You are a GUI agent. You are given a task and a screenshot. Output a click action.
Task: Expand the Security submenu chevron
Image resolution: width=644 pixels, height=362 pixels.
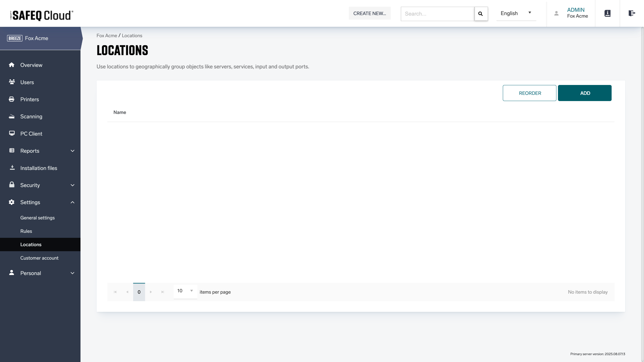(x=72, y=185)
